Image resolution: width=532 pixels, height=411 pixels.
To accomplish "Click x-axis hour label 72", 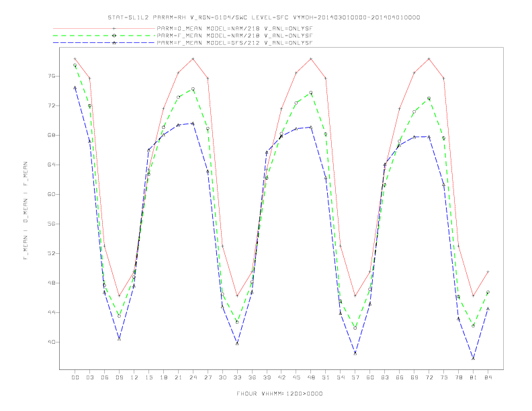I will pyautogui.click(x=429, y=377).
